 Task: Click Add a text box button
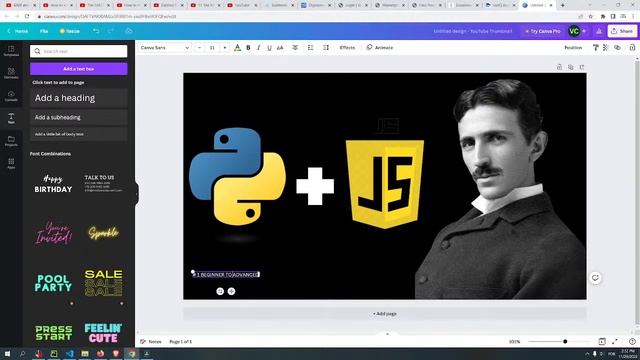pos(79,69)
